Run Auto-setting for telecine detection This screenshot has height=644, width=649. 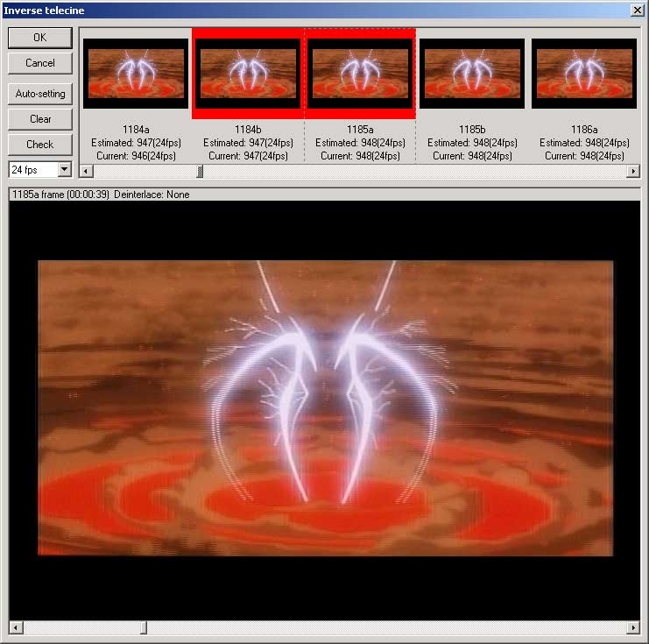(x=40, y=94)
